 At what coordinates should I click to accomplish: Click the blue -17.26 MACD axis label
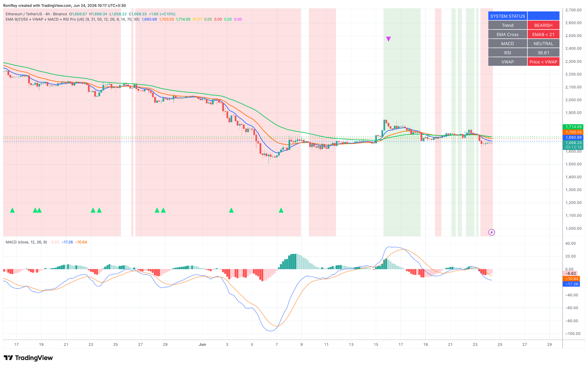point(571,284)
